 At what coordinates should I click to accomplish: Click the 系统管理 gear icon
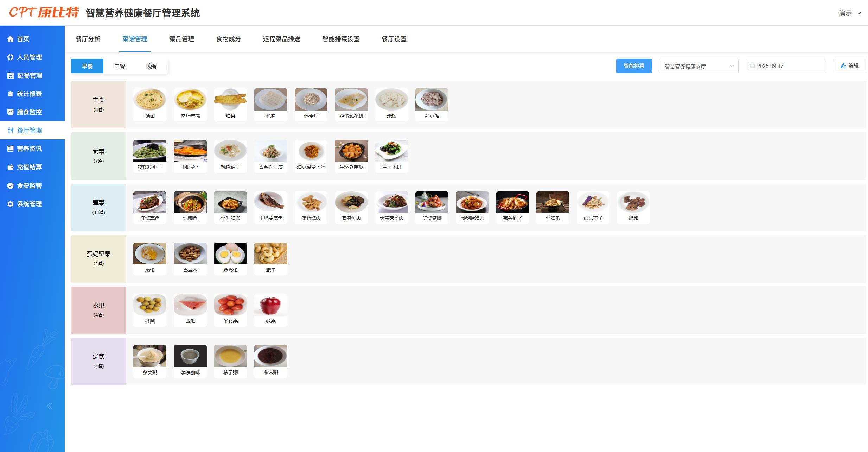click(11, 204)
